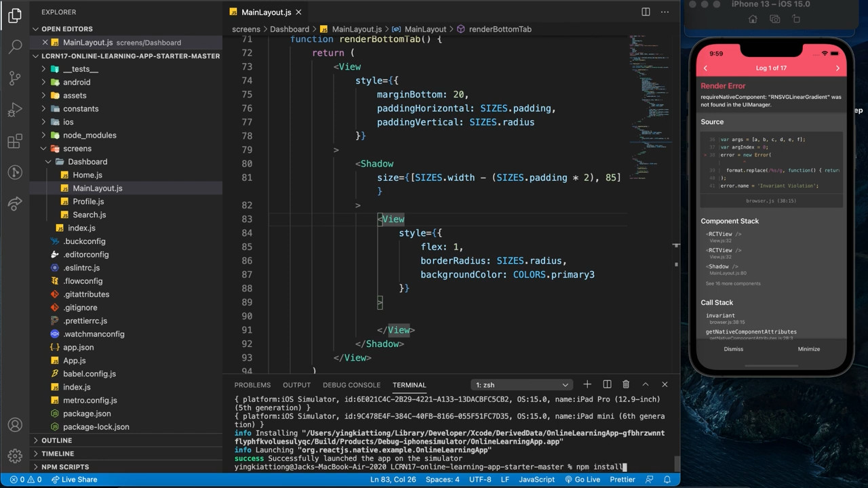Click Prettier in status bar
Viewport: 868px width, 488px height.
tap(623, 479)
